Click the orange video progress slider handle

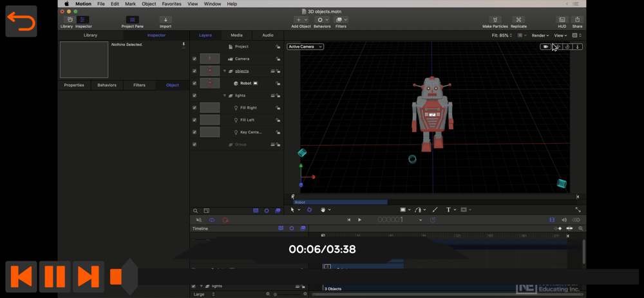click(x=117, y=277)
